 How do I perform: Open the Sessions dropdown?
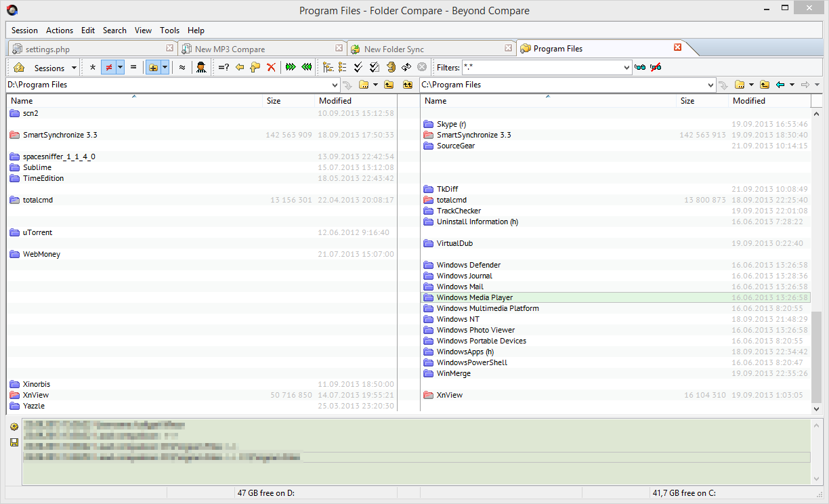(54, 68)
